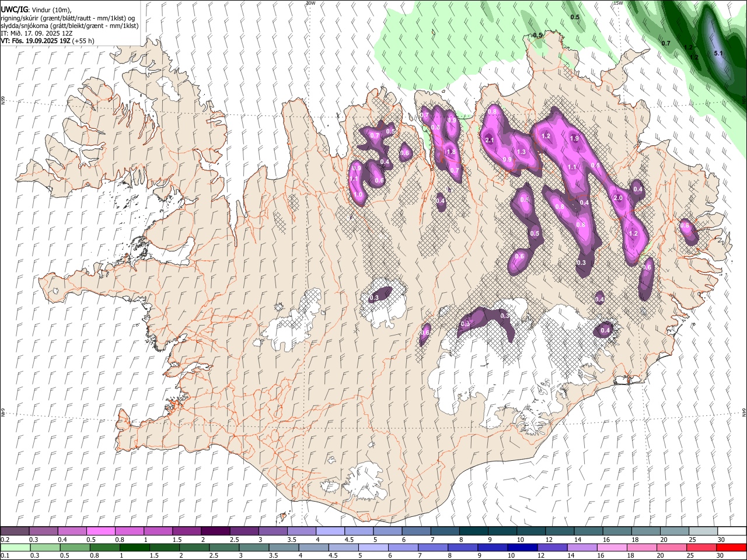Click the pale grey upper swatch between 25 and 30
This screenshot has width=747, height=560.
pos(703,531)
